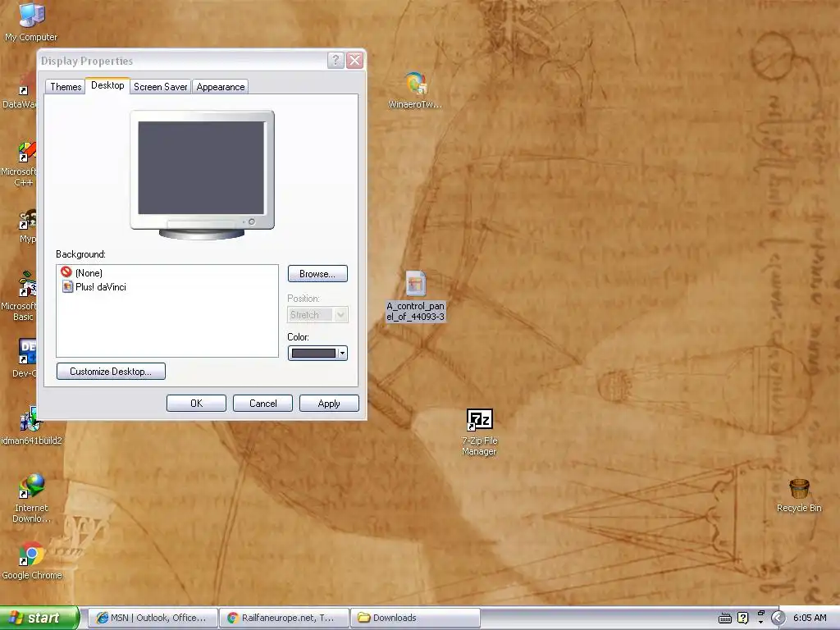Screen dimensions: 840x630
Task: Switch to the Desktop tab
Action: click(x=107, y=85)
